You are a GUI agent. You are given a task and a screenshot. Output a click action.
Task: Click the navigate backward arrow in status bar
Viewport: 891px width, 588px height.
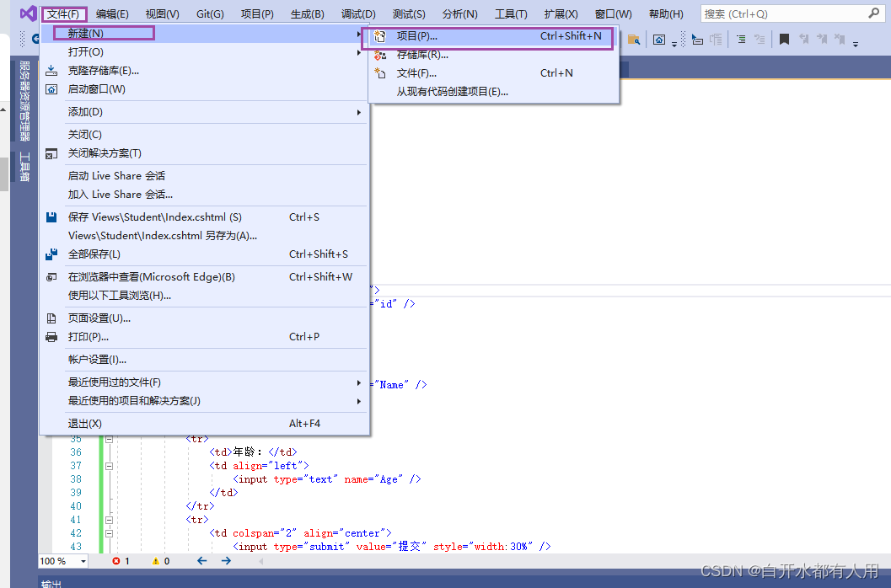point(202,560)
